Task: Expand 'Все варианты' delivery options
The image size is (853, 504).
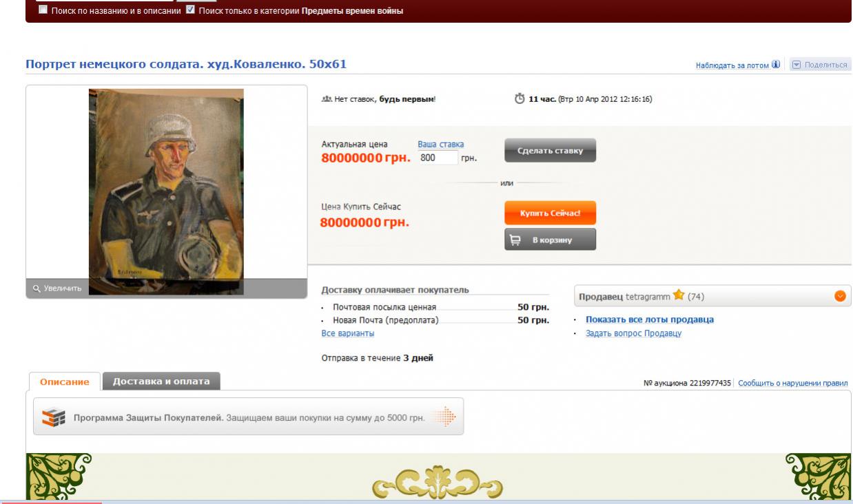Action: point(348,333)
